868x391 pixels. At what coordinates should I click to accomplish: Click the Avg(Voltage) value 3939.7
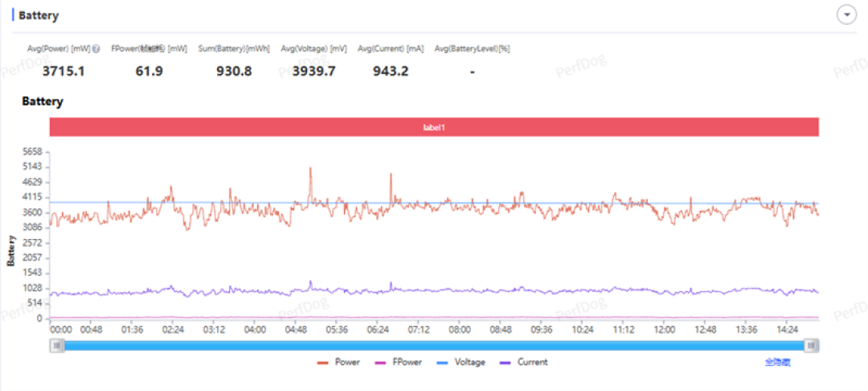click(314, 71)
